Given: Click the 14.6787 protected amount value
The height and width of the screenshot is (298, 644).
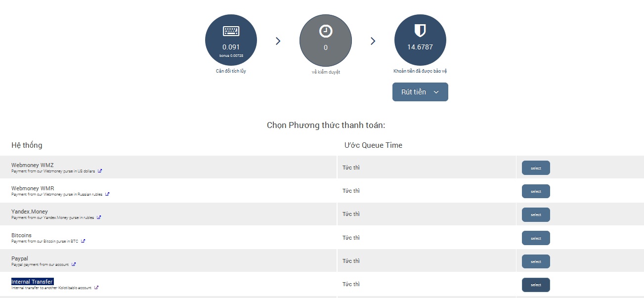Looking at the screenshot, I should [420, 47].
